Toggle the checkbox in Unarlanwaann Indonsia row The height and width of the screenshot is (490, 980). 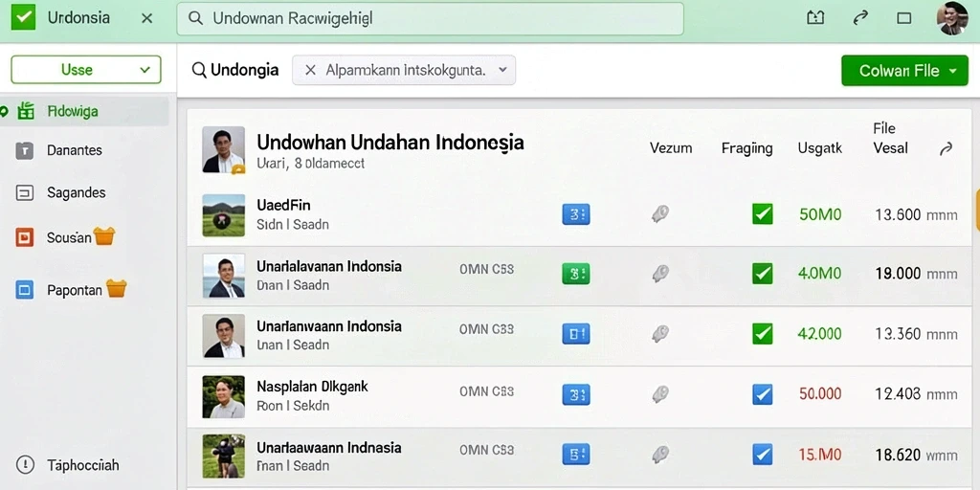click(x=762, y=333)
